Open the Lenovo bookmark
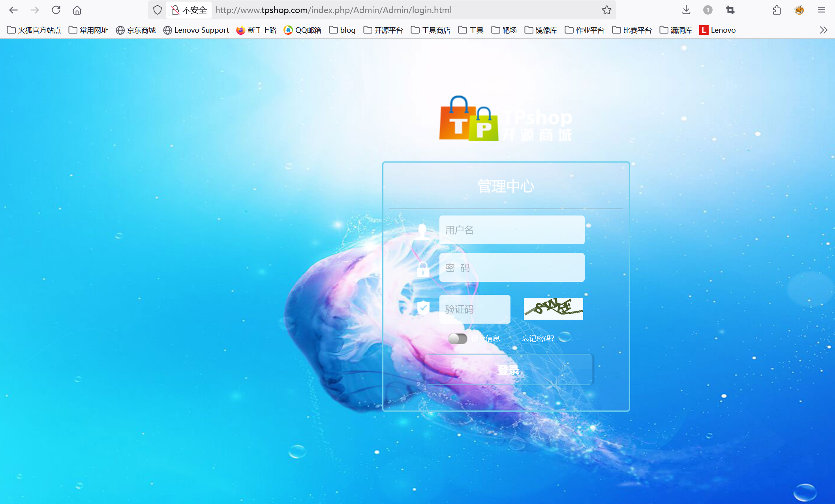This screenshot has width=835, height=504. tap(718, 30)
